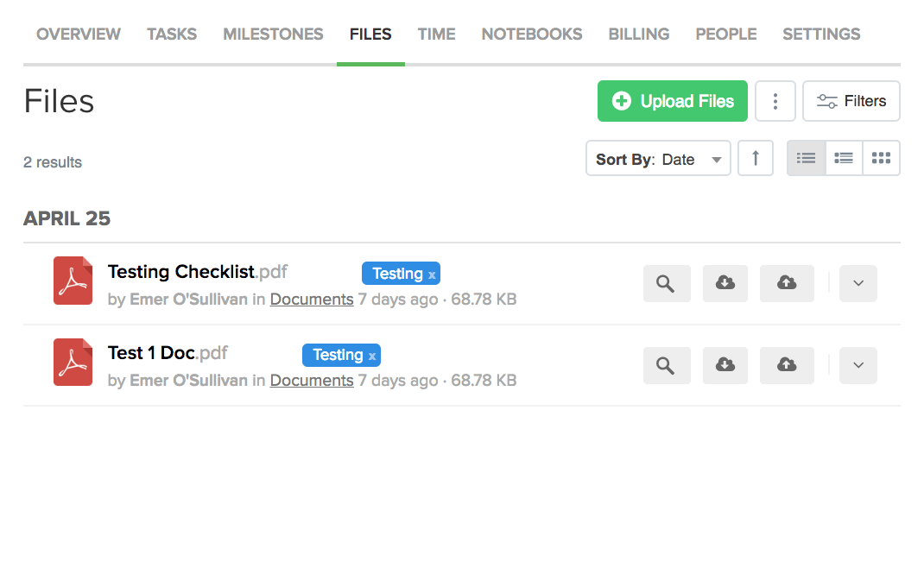Preview Testing Checklist.pdf with the magnifier icon
The image size is (924, 568).
click(667, 283)
